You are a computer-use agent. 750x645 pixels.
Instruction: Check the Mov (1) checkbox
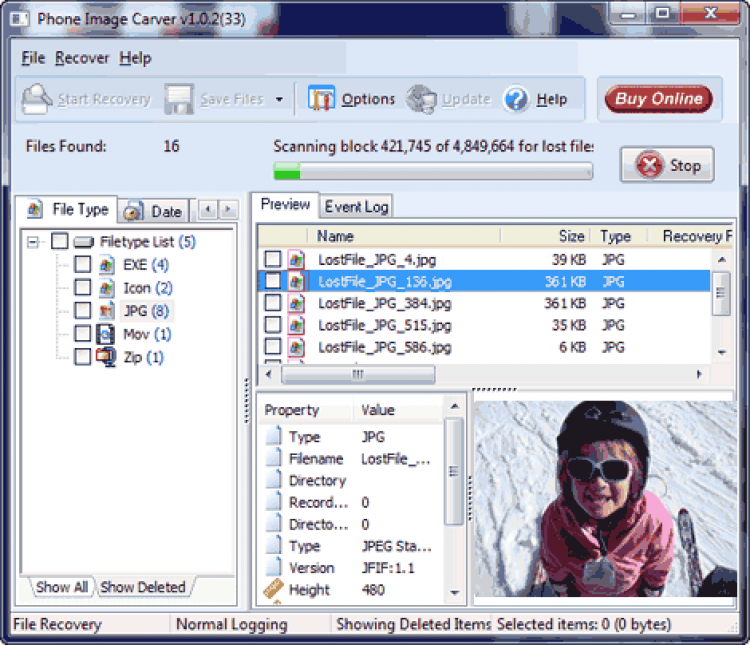coord(83,333)
